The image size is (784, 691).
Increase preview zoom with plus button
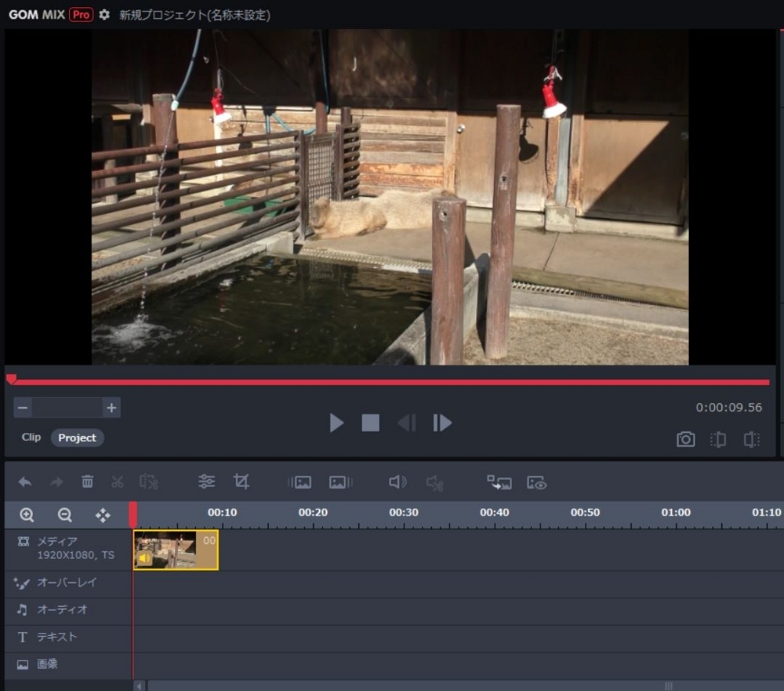pyautogui.click(x=112, y=408)
